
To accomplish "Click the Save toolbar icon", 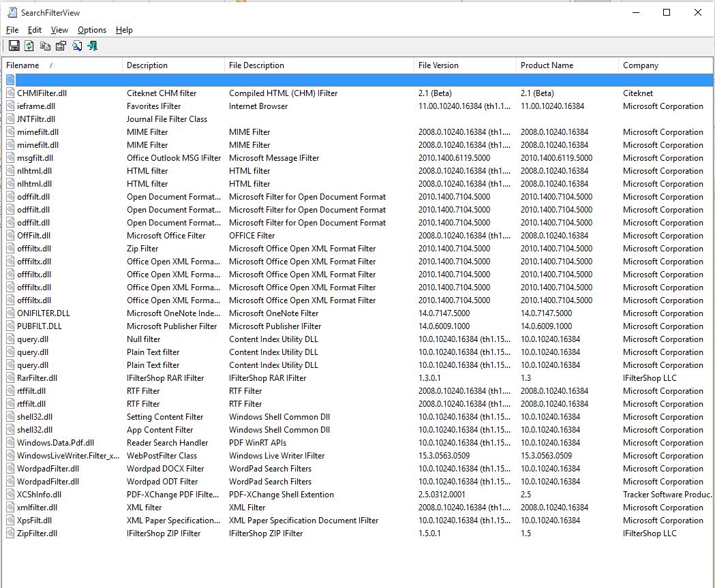I will coord(14,46).
